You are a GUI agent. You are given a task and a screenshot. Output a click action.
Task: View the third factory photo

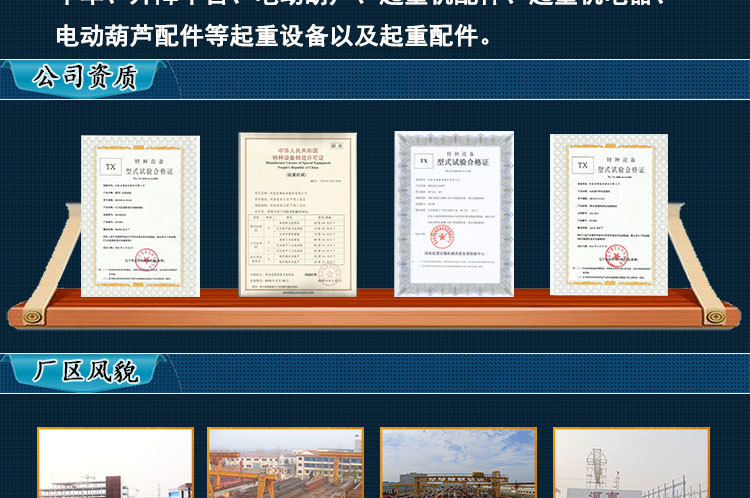pos(458,463)
